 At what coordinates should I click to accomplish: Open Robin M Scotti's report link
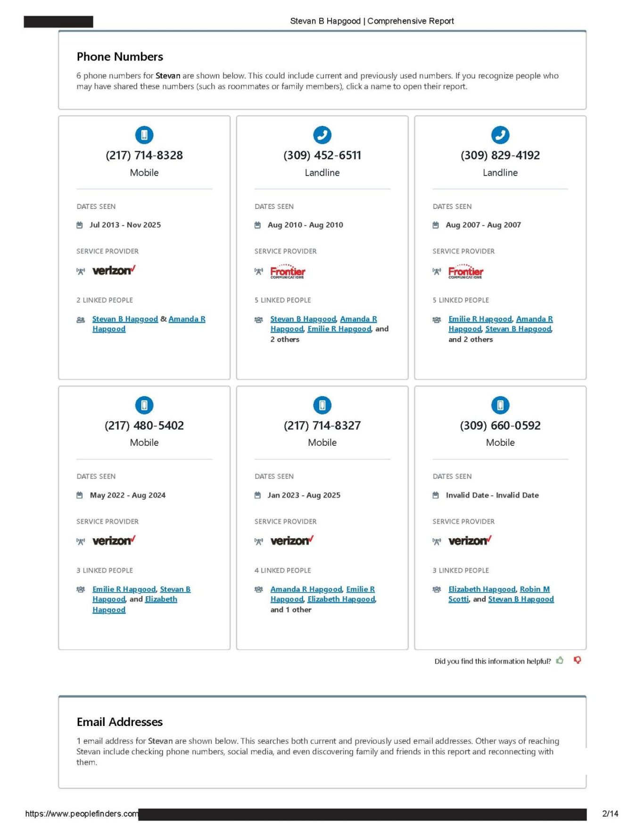[535, 589]
